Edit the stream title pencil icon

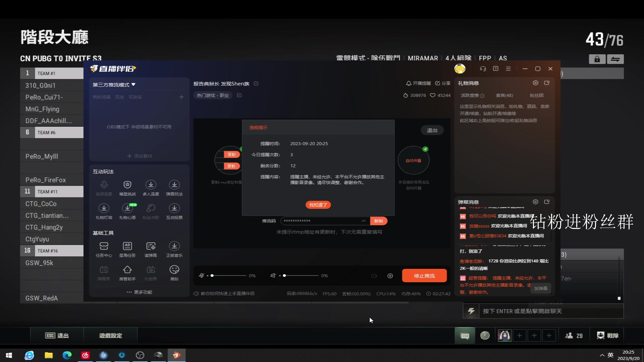coord(256,83)
